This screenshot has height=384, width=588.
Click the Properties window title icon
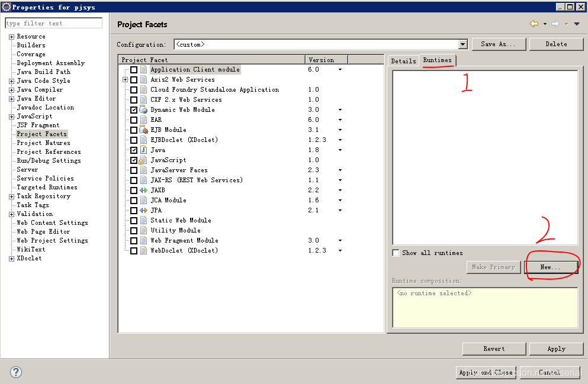tap(6, 7)
